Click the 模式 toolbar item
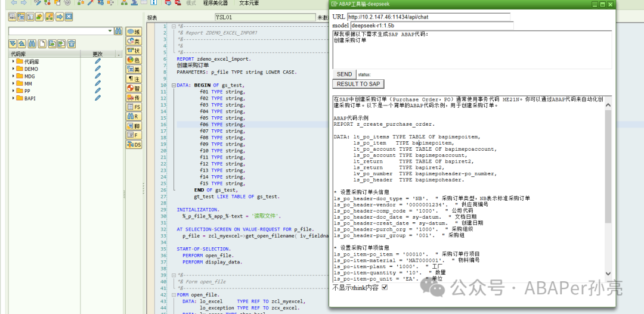Screen dimensions: 644x314 (x=191, y=3)
